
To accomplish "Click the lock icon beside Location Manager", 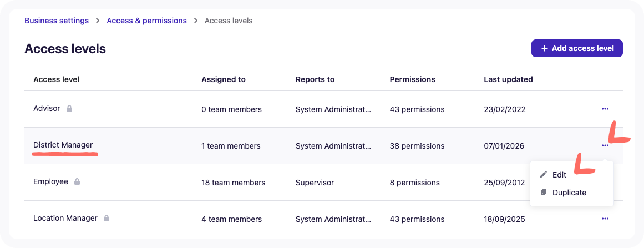I will (x=107, y=218).
